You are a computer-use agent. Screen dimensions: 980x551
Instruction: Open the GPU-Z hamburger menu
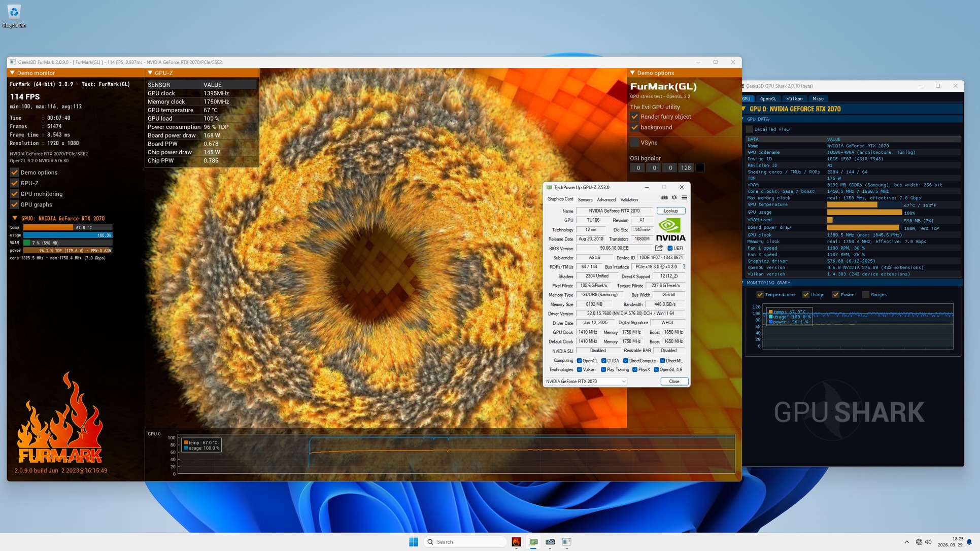(x=684, y=198)
